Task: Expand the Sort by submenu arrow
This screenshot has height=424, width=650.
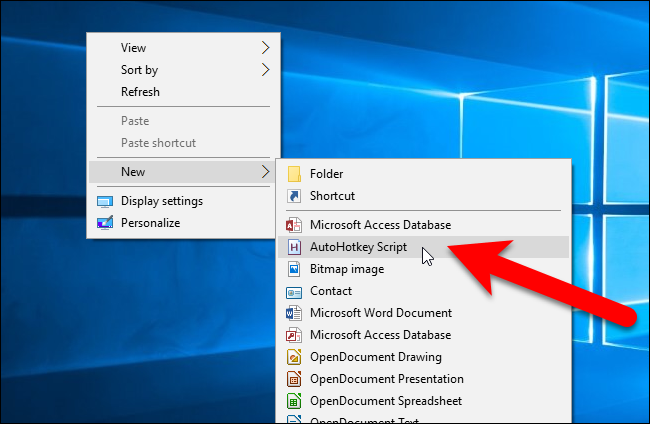Action: [x=266, y=70]
